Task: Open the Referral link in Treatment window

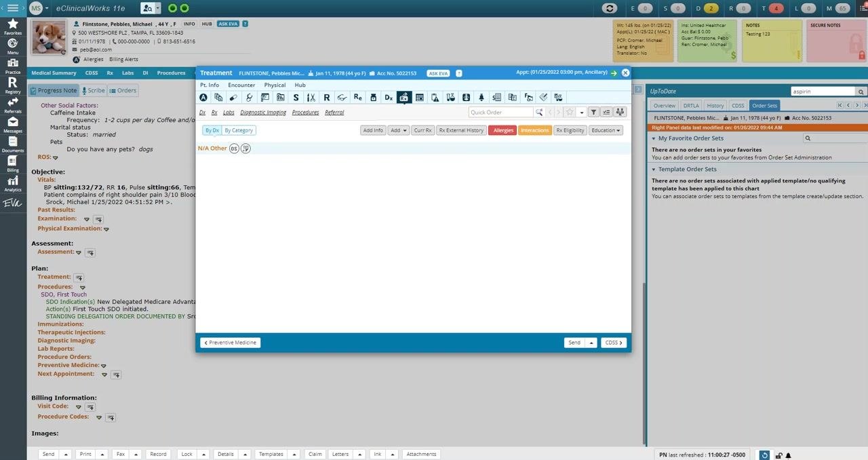Action: pos(334,113)
